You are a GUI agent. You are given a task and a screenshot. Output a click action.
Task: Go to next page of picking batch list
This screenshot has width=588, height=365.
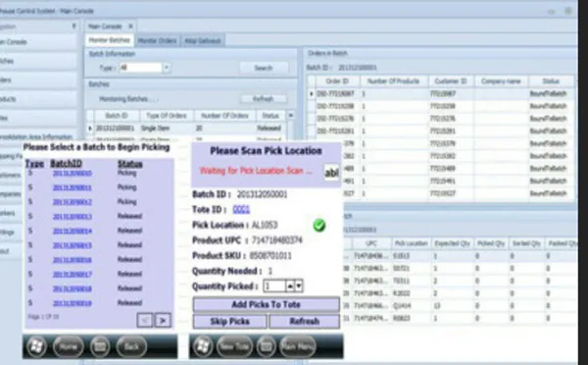coord(163,320)
